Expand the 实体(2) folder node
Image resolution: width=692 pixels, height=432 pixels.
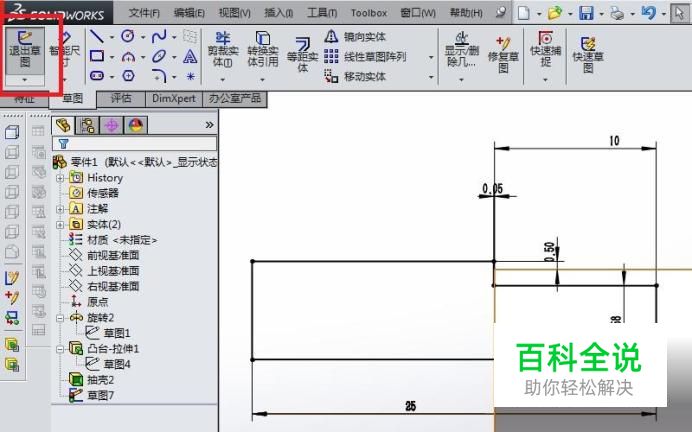pyautogui.click(x=60, y=225)
